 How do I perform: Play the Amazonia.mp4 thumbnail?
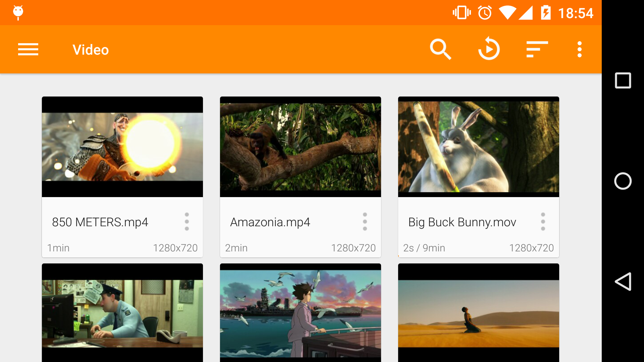(x=300, y=146)
